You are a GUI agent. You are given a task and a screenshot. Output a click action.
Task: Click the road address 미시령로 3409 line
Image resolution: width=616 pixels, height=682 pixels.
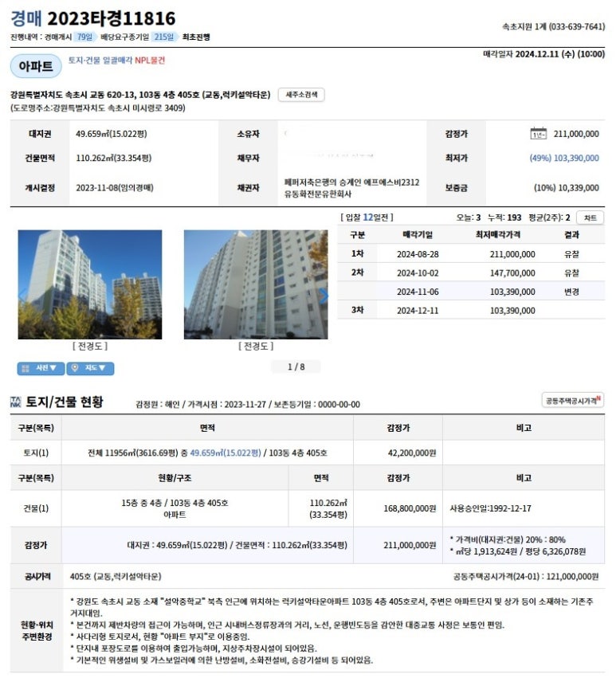tap(97, 108)
